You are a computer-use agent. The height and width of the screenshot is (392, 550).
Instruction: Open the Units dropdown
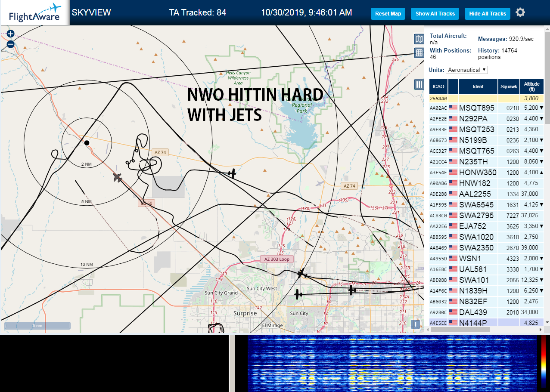click(x=467, y=70)
